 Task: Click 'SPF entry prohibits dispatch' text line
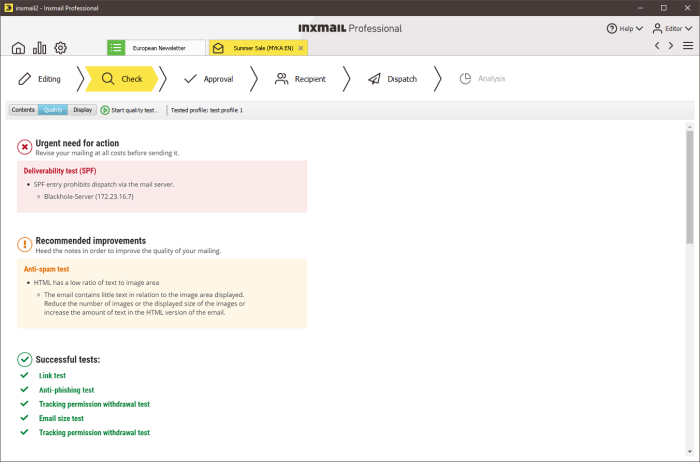(104, 184)
